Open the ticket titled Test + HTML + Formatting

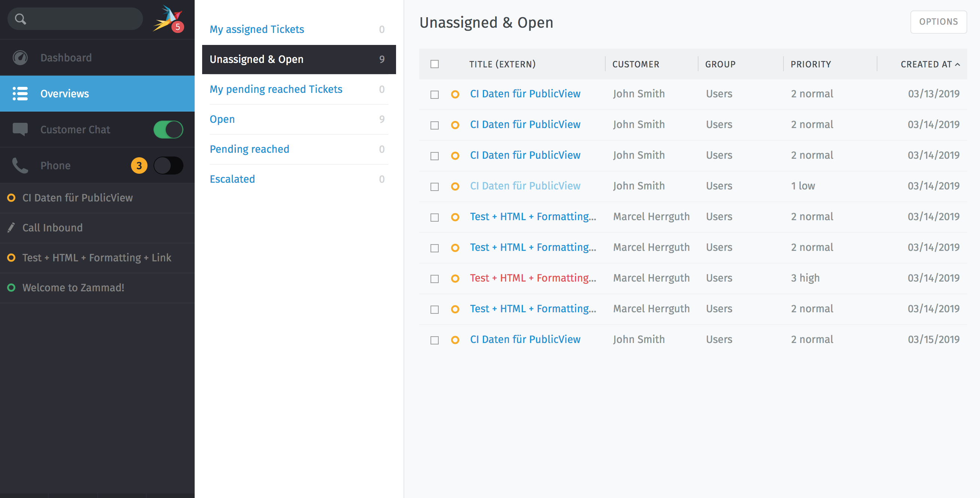point(533,216)
